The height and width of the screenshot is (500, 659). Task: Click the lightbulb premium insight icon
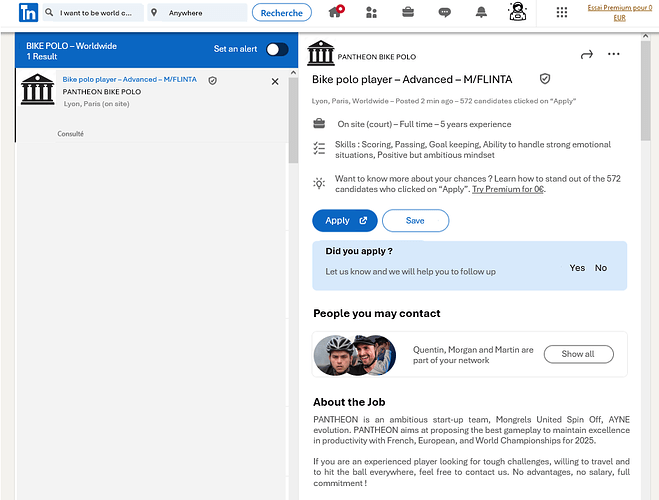click(x=319, y=184)
